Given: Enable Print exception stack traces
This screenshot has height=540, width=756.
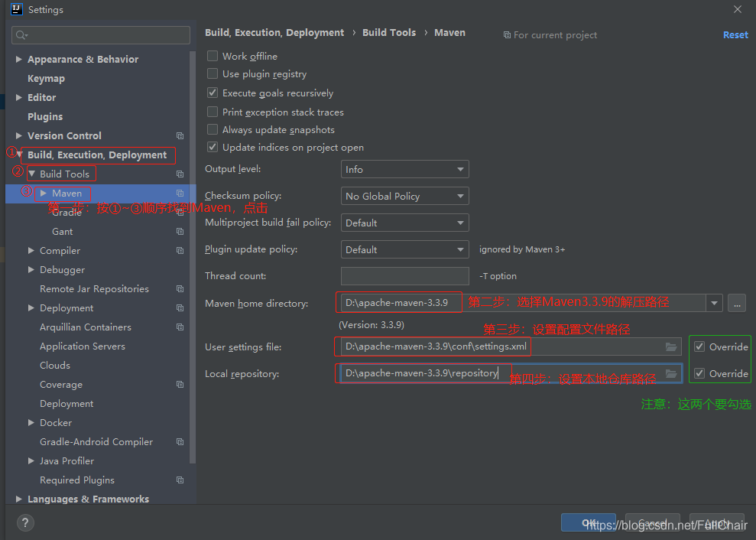Looking at the screenshot, I should pyautogui.click(x=213, y=112).
